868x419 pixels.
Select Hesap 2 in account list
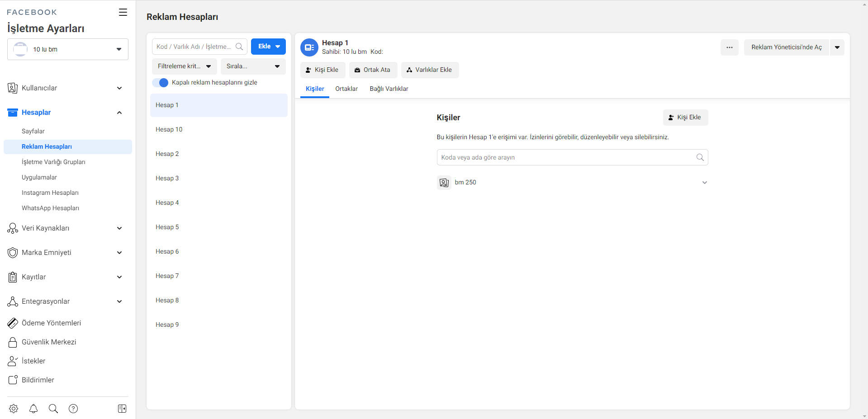(x=219, y=154)
